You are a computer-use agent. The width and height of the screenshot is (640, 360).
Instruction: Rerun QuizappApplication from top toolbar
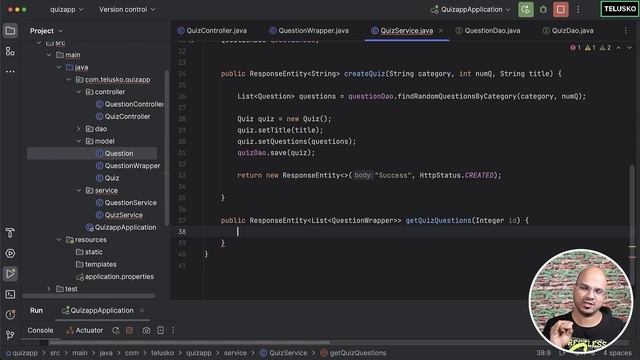coord(526,9)
